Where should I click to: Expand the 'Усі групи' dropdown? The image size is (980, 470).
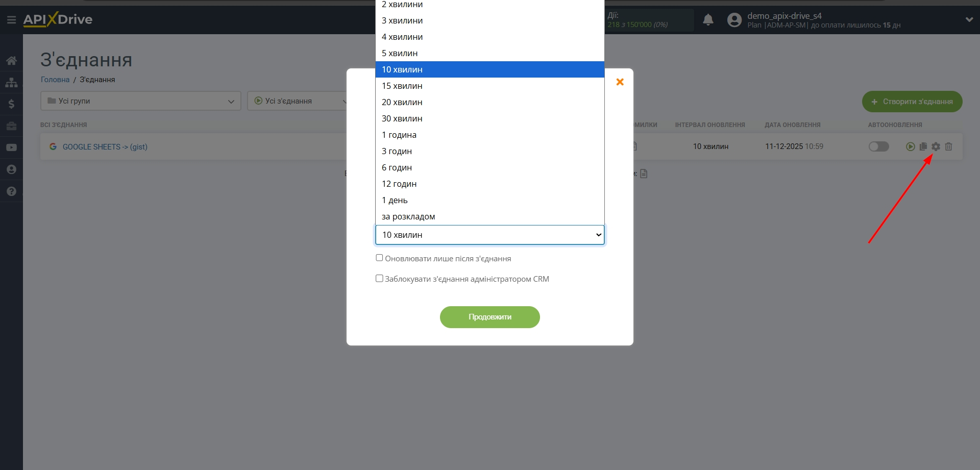point(141,101)
